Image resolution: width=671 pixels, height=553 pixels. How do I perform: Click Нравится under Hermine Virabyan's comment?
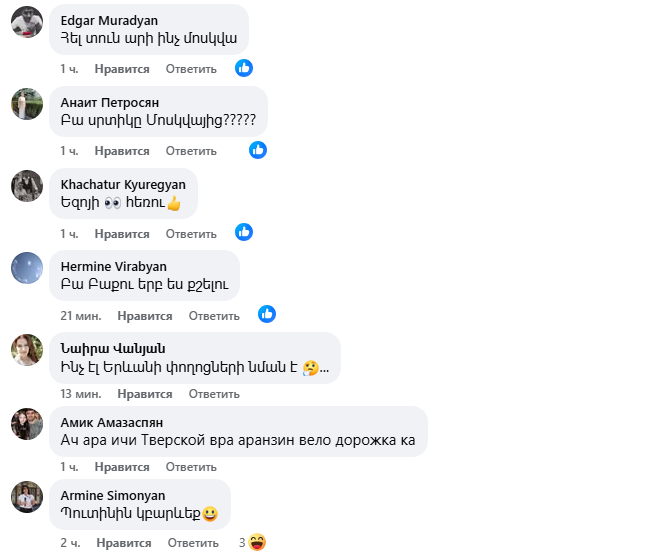tap(145, 316)
